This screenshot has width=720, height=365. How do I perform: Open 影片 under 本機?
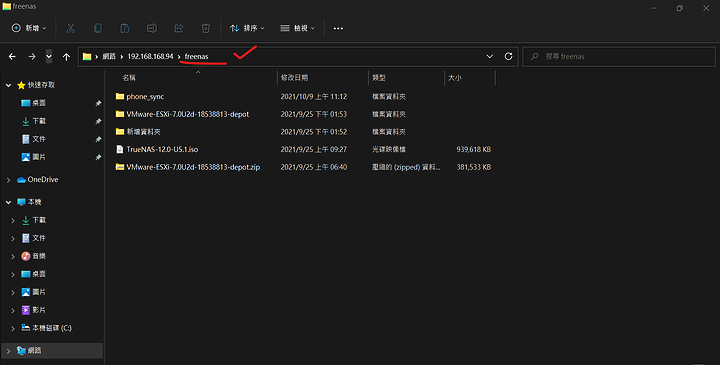point(39,310)
